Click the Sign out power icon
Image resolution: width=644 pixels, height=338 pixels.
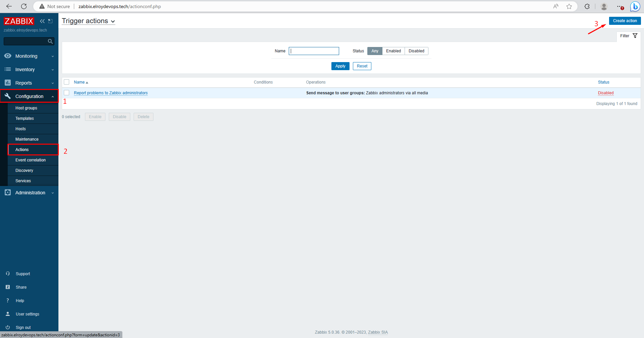point(8,327)
